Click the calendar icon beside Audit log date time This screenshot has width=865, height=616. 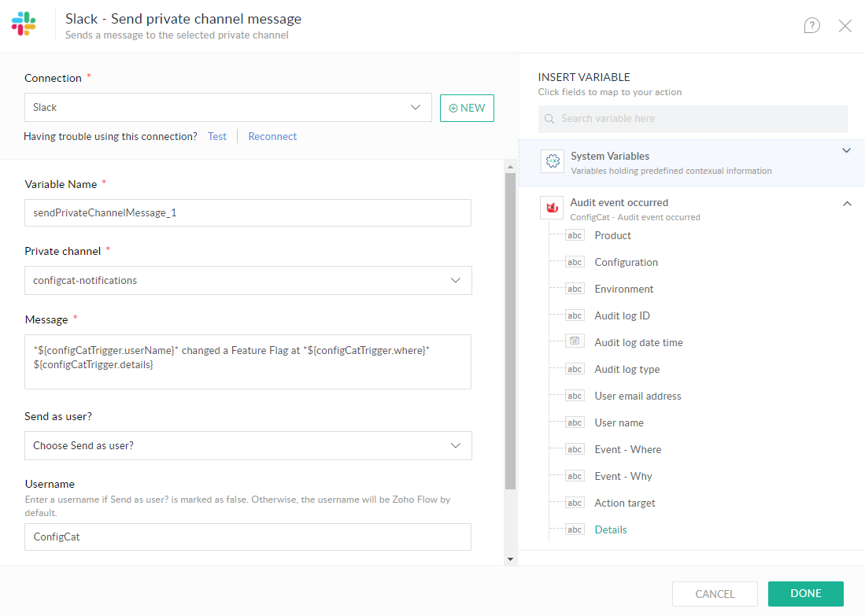point(575,342)
